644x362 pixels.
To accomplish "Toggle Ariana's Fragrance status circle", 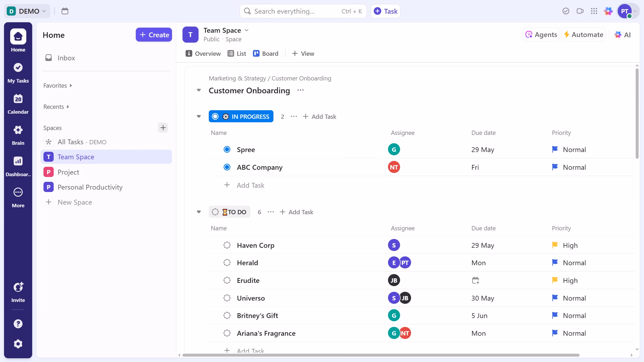I will click(227, 333).
